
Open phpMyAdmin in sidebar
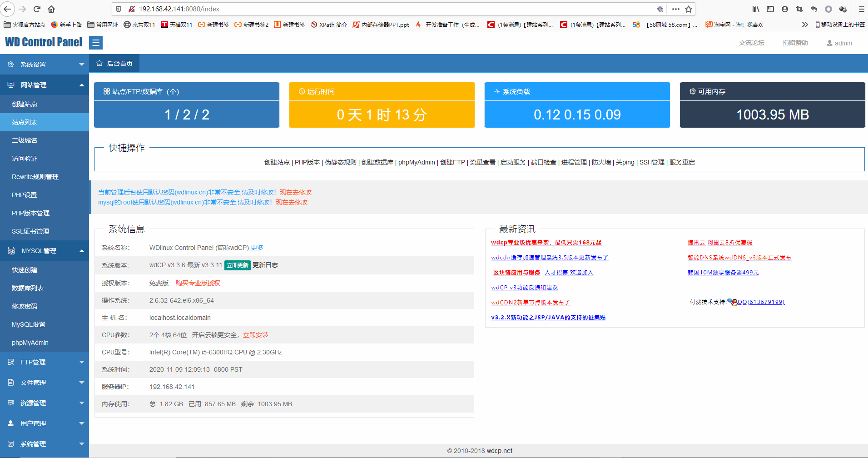click(x=45, y=343)
